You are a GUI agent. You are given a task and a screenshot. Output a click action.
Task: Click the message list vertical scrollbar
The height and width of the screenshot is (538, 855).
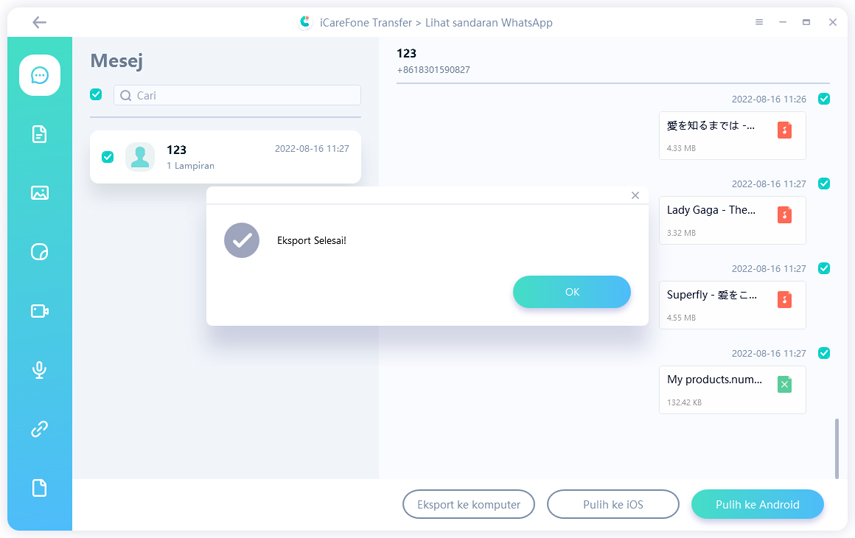tap(837, 447)
